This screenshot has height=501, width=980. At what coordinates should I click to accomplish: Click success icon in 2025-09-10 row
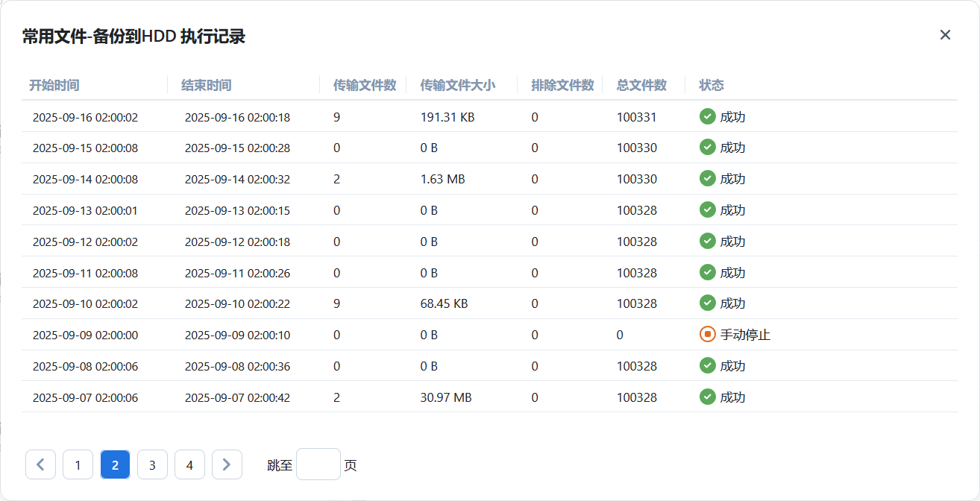707,303
